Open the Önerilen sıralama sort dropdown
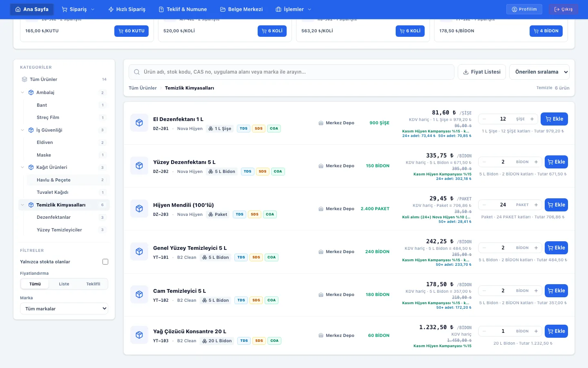The height and width of the screenshot is (368, 588). [539, 72]
